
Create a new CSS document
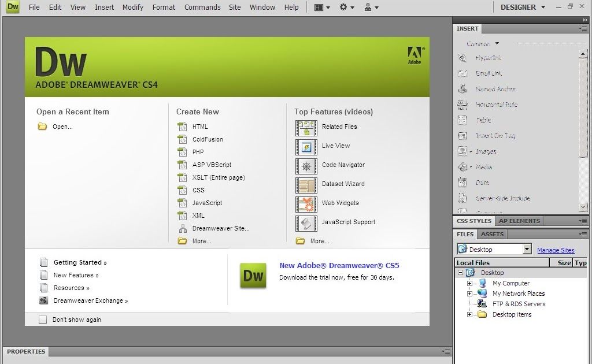(198, 190)
